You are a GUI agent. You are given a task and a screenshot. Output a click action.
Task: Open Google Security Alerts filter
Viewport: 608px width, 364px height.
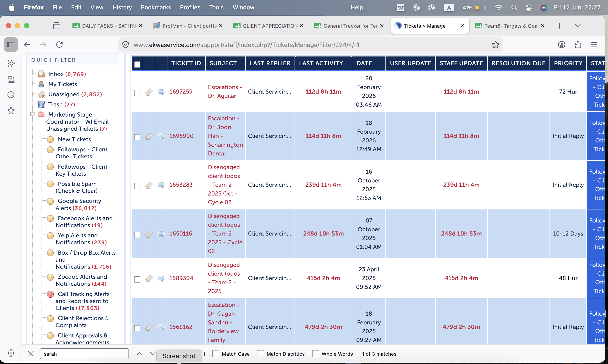(78, 204)
